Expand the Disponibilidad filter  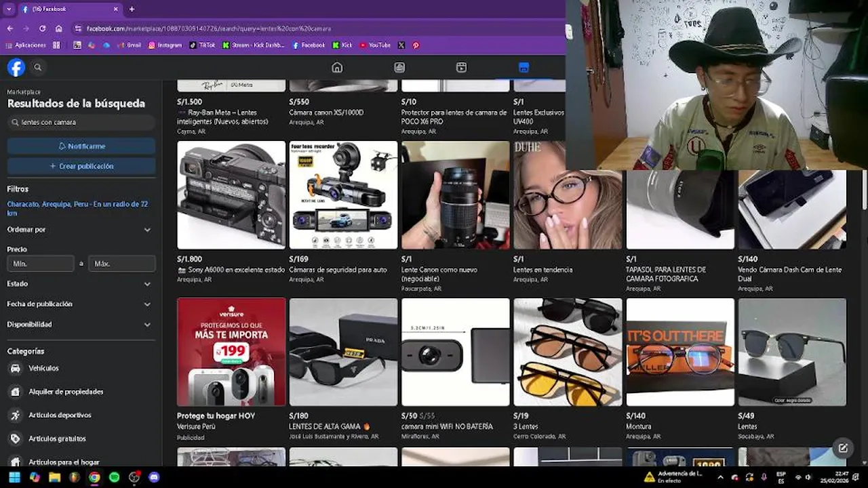(x=81, y=325)
